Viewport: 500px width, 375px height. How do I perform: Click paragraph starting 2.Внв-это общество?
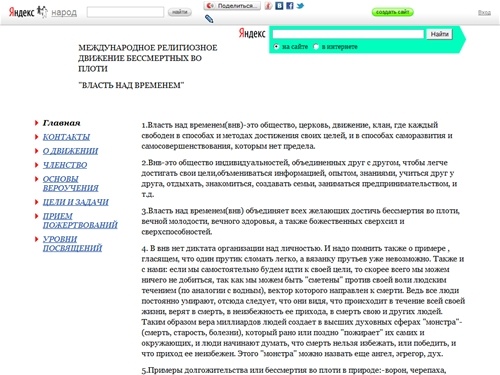pos(299,178)
